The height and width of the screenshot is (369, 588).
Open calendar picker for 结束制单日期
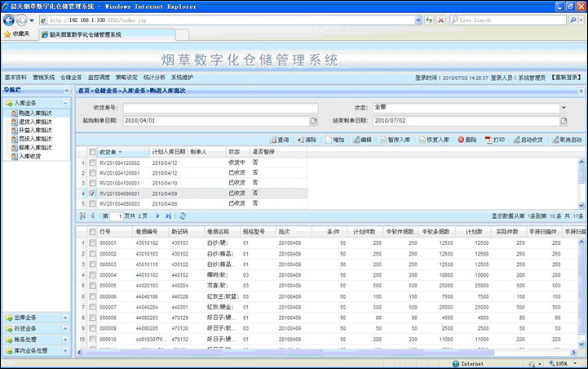pos(564,121)
